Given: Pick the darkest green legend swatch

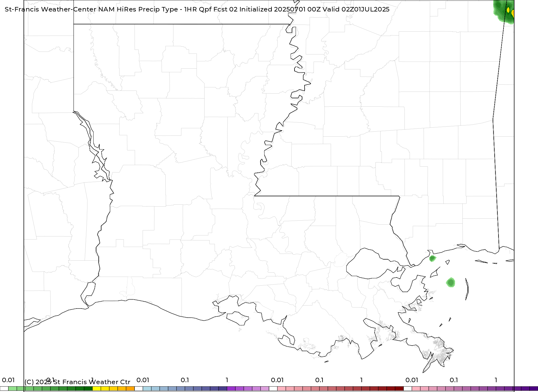Looking at the screenshot, I should coord(88,389).
